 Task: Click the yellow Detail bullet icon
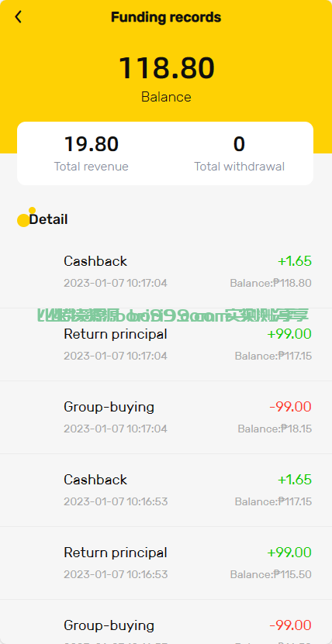[x=26, y=217]
